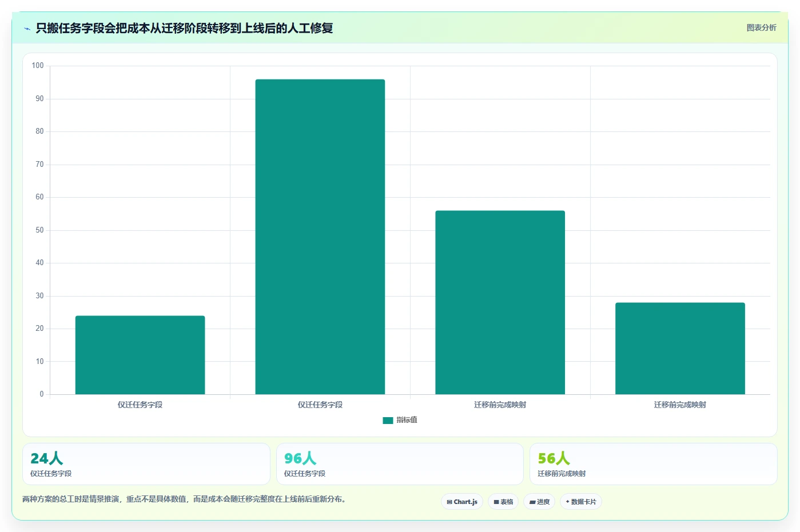Click 迁移前完成映射 axis label under the 28 bar
Viewport: 800px width, 532px height.
click(680, 405)
